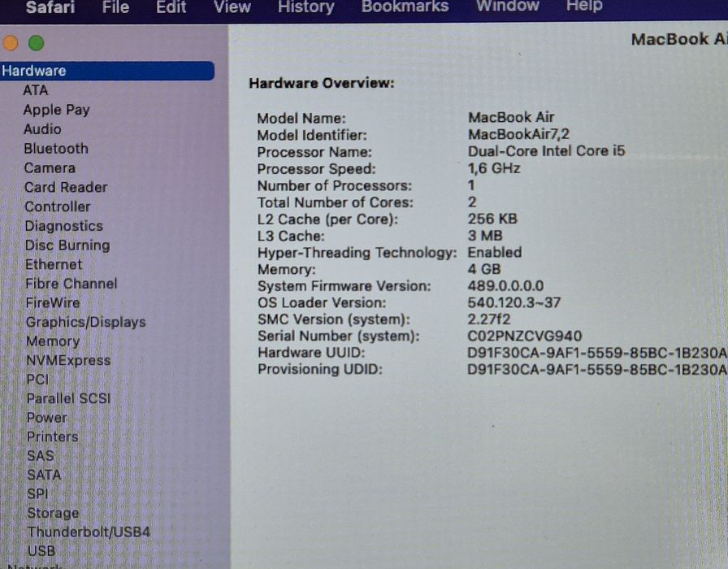Click the MacBookAir7,2 model identifier value
728x569 pixels.
click(x=518, y=134)
